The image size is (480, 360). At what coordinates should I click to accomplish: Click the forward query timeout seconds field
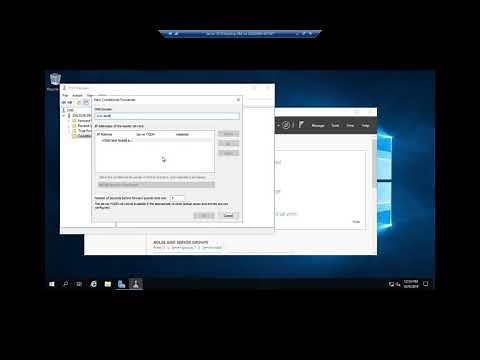click(x=177, y=198)
